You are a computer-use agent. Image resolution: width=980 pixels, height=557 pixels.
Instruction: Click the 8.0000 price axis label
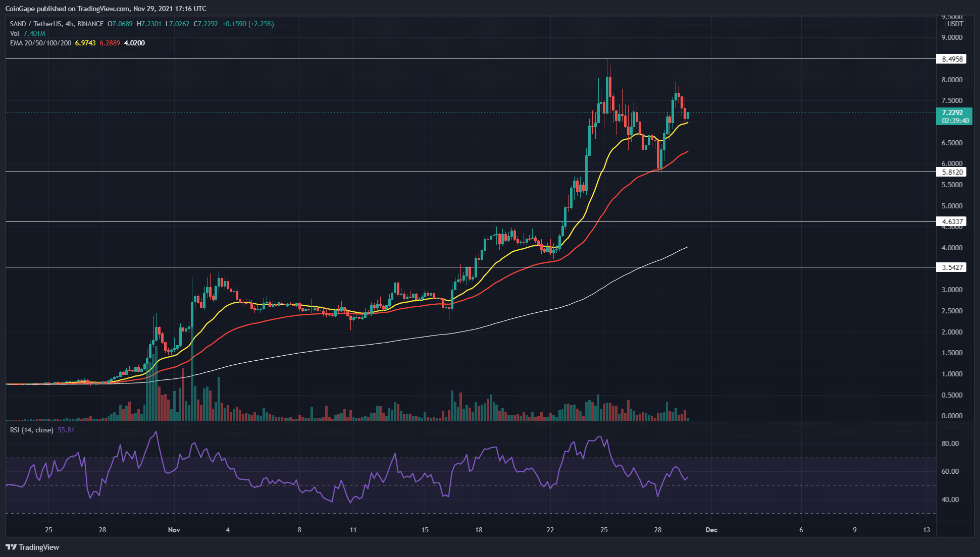pos(952,80)
